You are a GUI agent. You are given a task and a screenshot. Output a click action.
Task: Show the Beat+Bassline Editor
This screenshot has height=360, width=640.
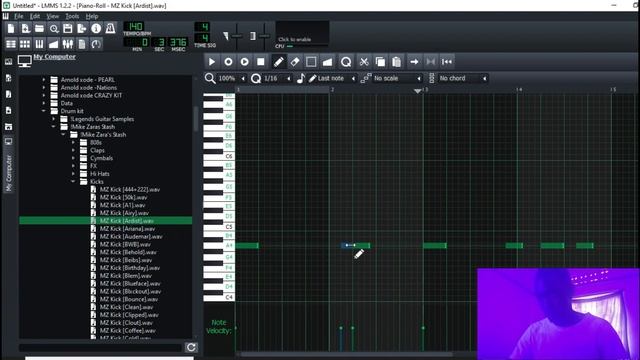[x=25, y=44]
